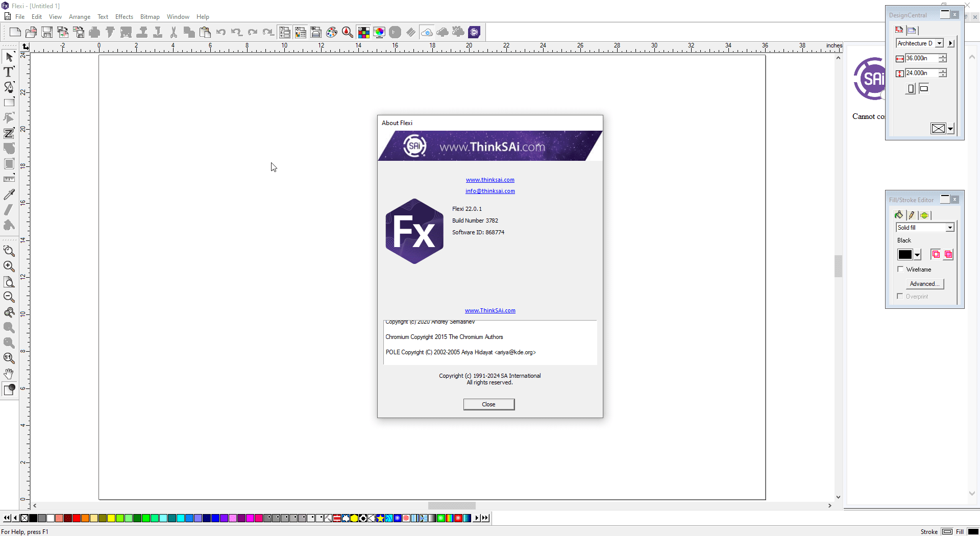Open the Bitmap menu
This screenshot has height=536, width=980.
(x=150, y=17)
